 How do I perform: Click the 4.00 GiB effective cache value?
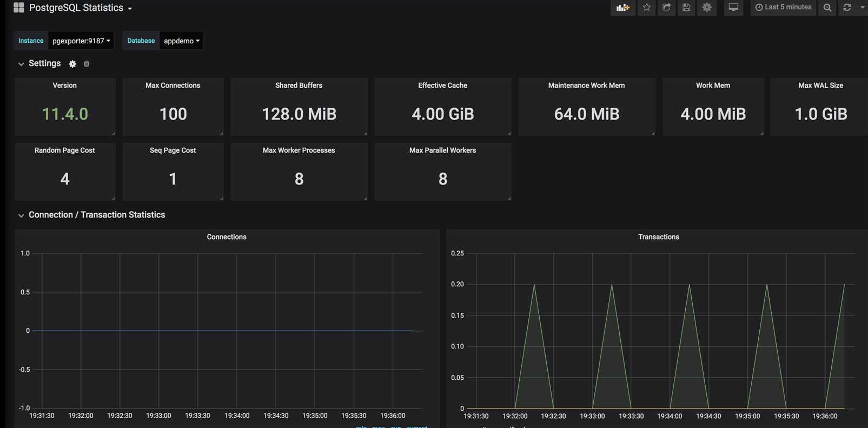[443, 114]
